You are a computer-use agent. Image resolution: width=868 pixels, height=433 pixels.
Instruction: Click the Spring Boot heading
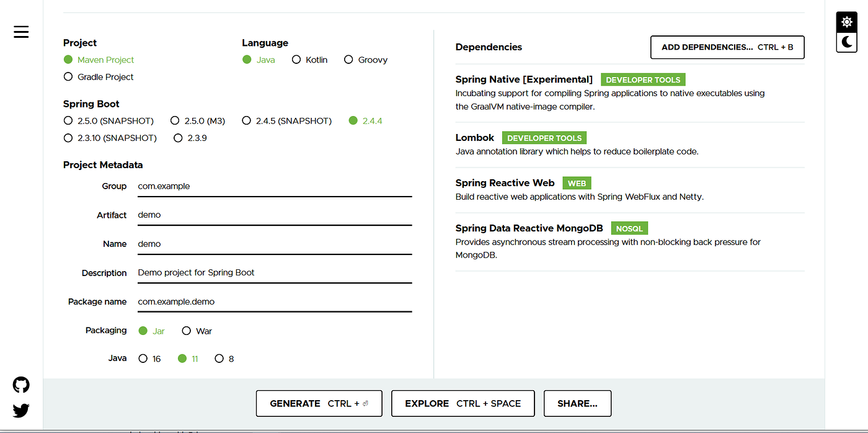click(x=91, y=104)
